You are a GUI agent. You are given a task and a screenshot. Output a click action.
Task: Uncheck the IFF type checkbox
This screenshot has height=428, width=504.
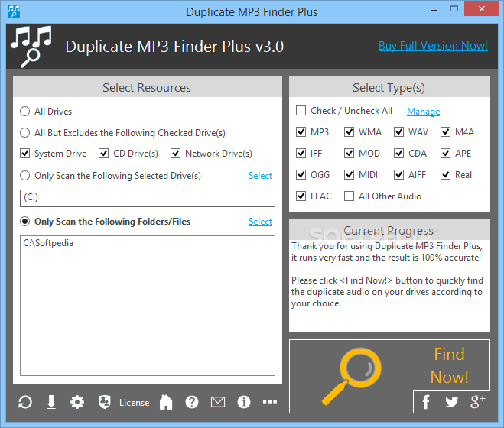coord(301,154)
